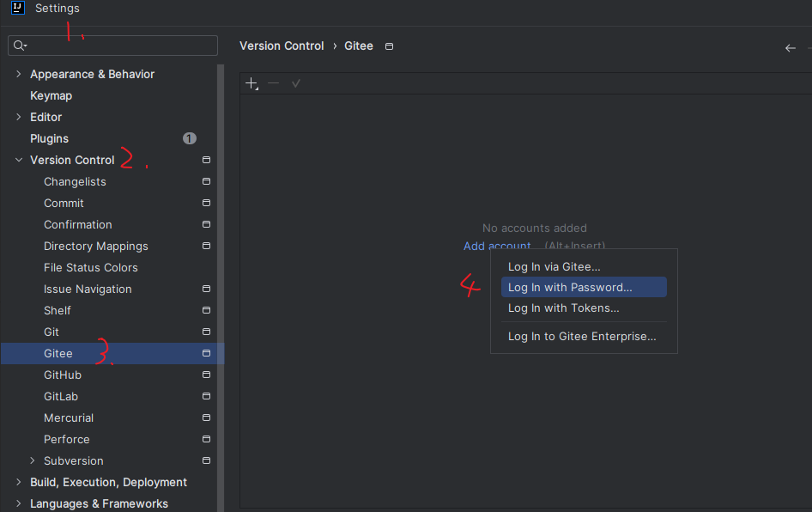812x512 pixels.
Task: Expand the Subversion node chevron
Action: [33, 460]
